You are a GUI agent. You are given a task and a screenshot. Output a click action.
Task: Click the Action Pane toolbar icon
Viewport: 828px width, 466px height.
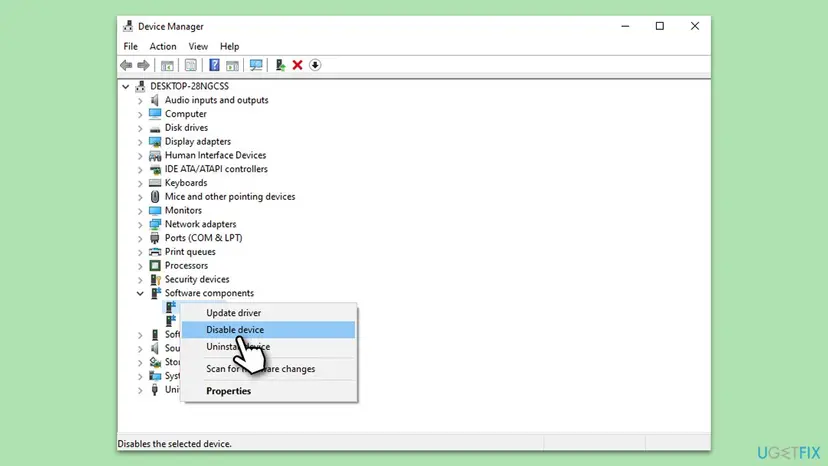pos(232,65)
